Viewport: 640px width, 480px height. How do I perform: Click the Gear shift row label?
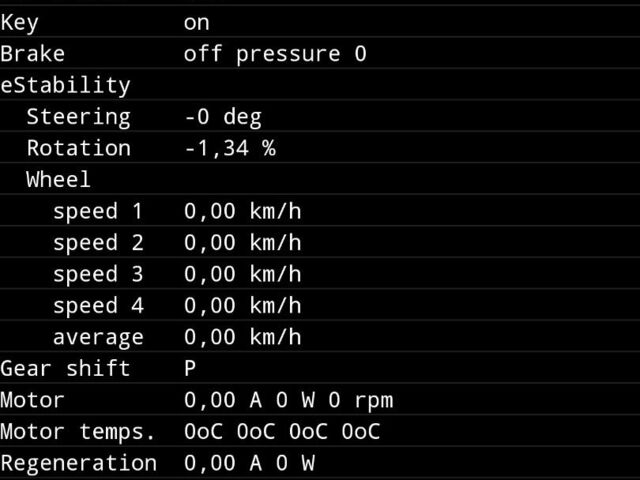65,369
